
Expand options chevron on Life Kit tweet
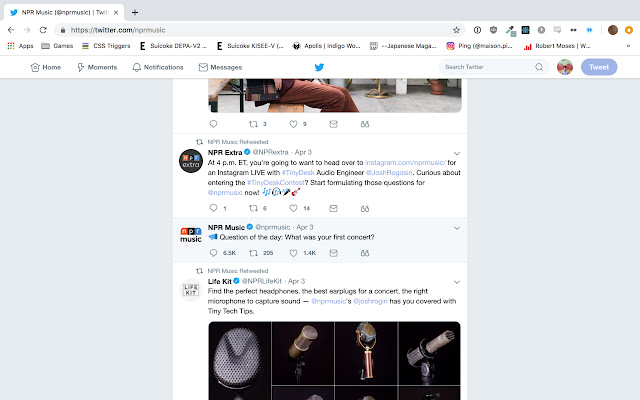457,282
